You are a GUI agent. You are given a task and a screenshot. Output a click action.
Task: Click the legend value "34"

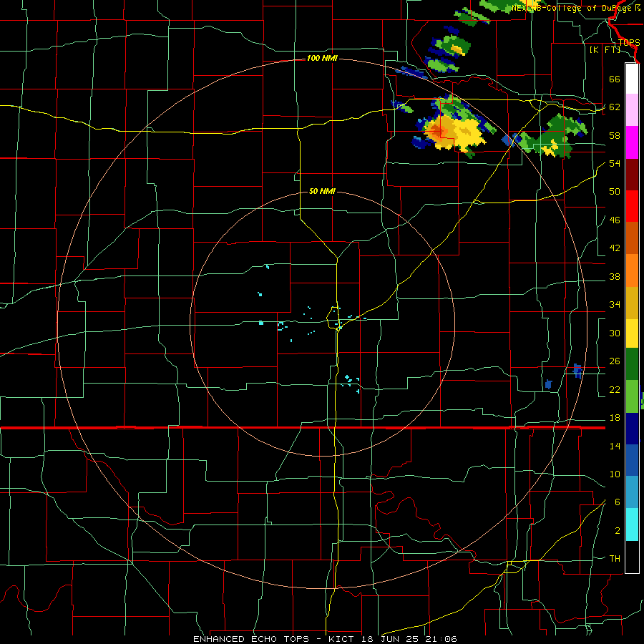tap(615, 305)
